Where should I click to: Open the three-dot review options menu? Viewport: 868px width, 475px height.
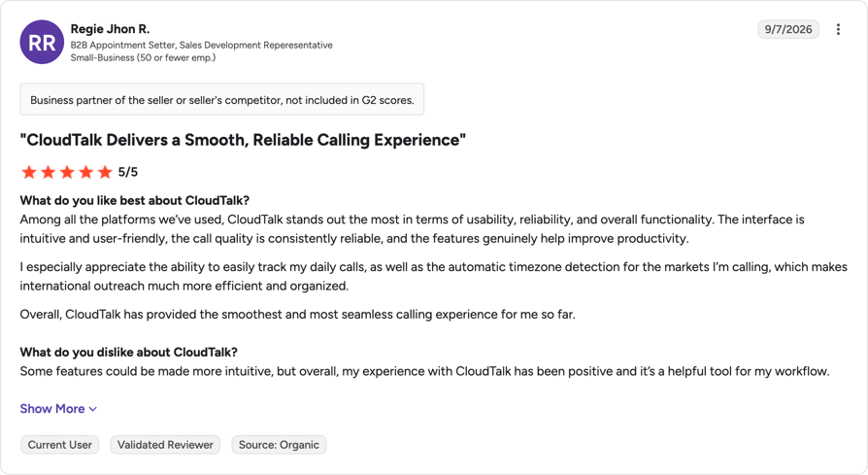[x=838, y=29]
